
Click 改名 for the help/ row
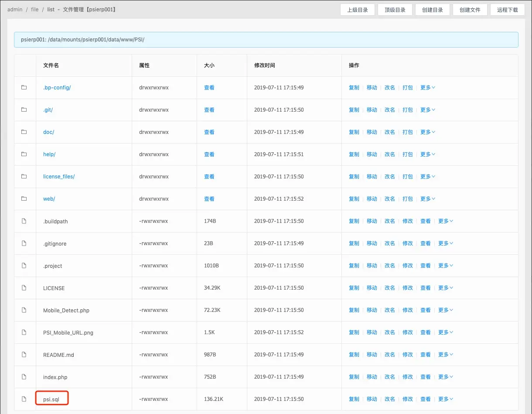[x=390, y=154]
